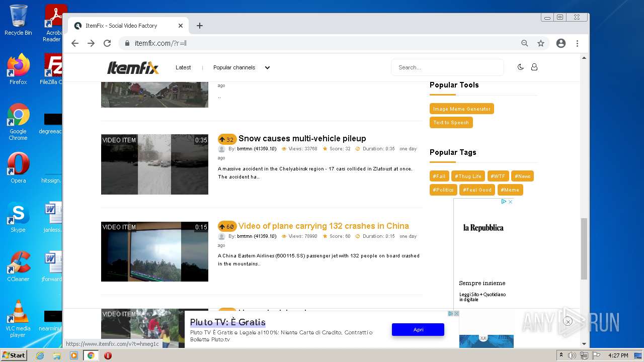
Task: Open the Google Chrome desktop shortcut
Action: 18,122
